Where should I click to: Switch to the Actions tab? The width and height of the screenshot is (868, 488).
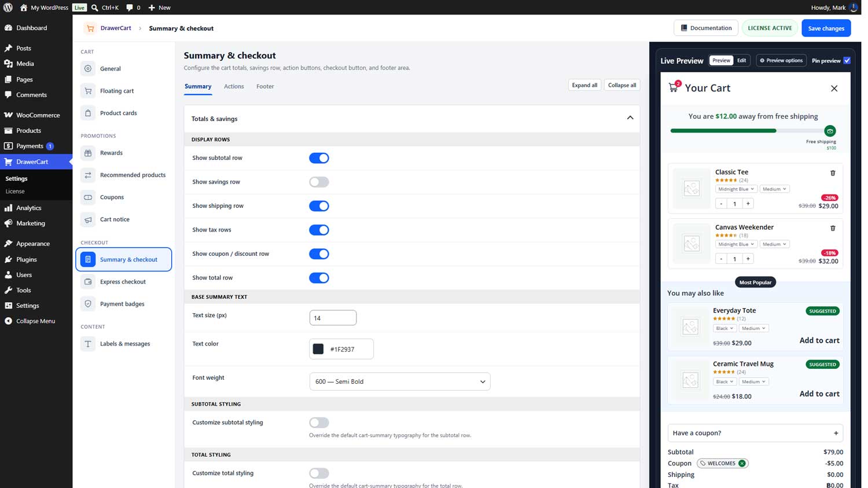point(234,86)
